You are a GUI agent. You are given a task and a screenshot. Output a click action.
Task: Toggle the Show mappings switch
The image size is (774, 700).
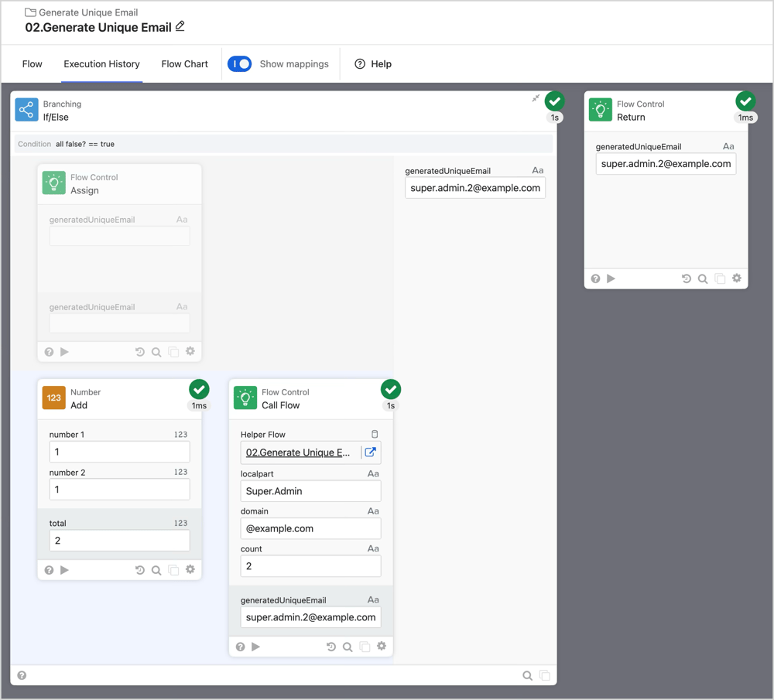[240, 64]
